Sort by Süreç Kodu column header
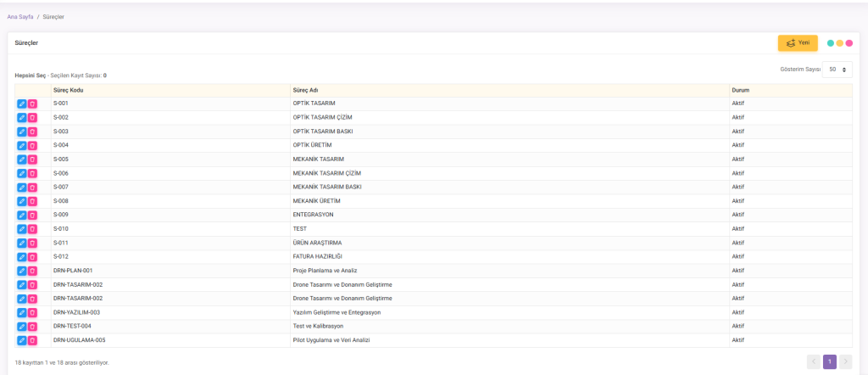868x375 pixels. pyautogui.click(x=68, y=90)
